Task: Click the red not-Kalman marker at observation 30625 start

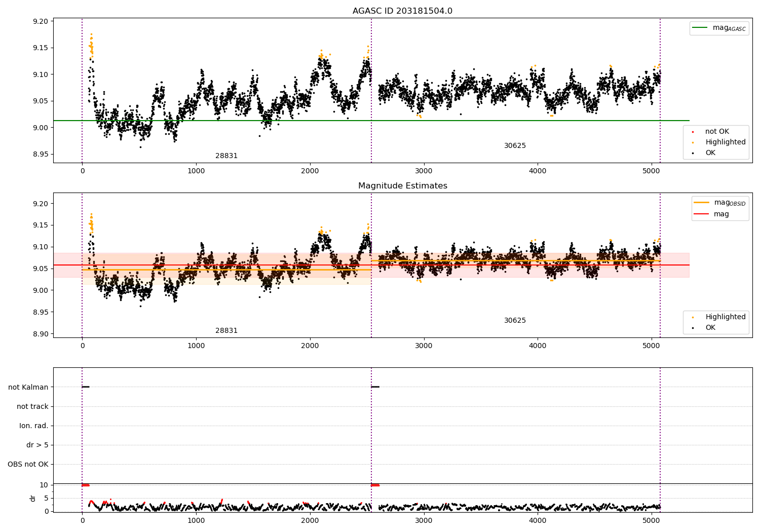Action: click(x=375, y=485)
